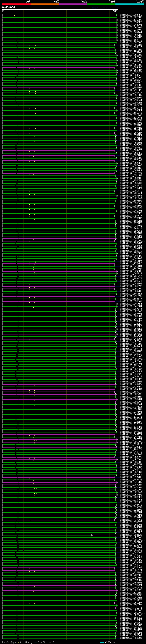Open hit UniRef100_P80885

point(131,331)
